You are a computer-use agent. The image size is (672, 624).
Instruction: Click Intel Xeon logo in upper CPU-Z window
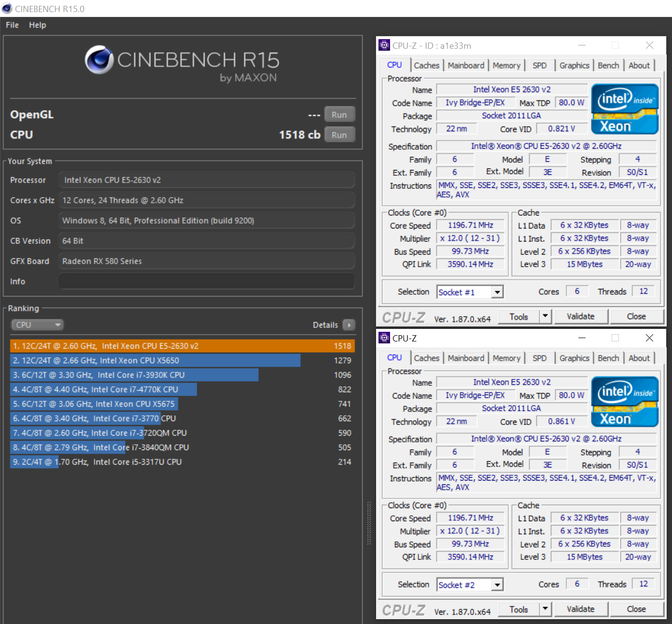pos(625,109)
